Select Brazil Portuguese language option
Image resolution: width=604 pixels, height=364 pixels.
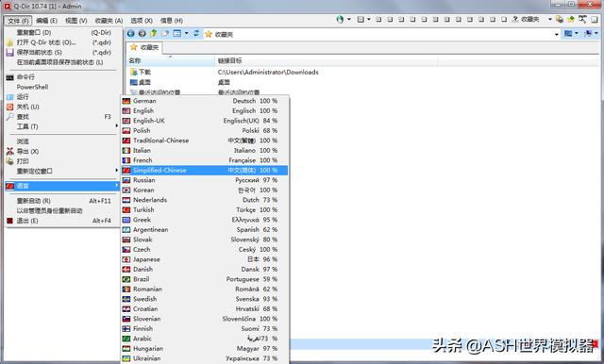click(x=205, y=279)
